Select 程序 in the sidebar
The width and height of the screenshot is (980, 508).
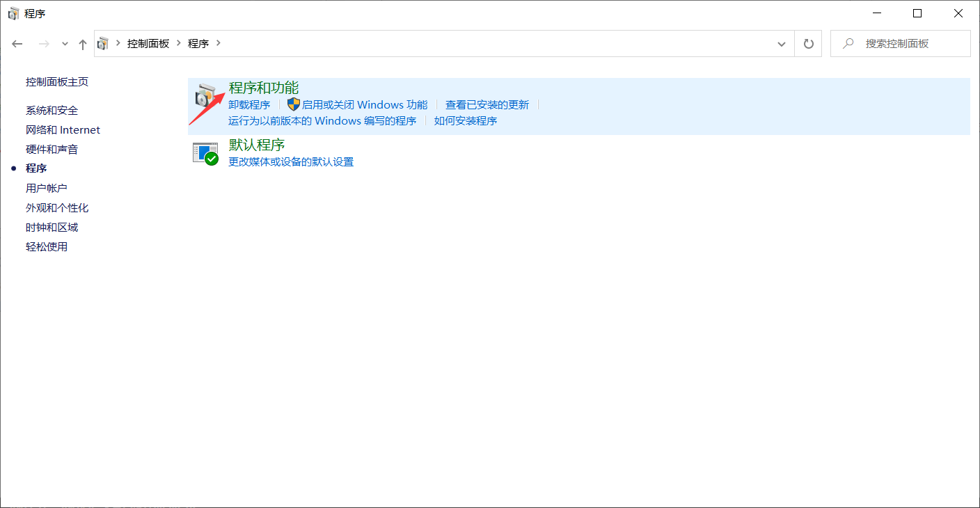(36, 168)
